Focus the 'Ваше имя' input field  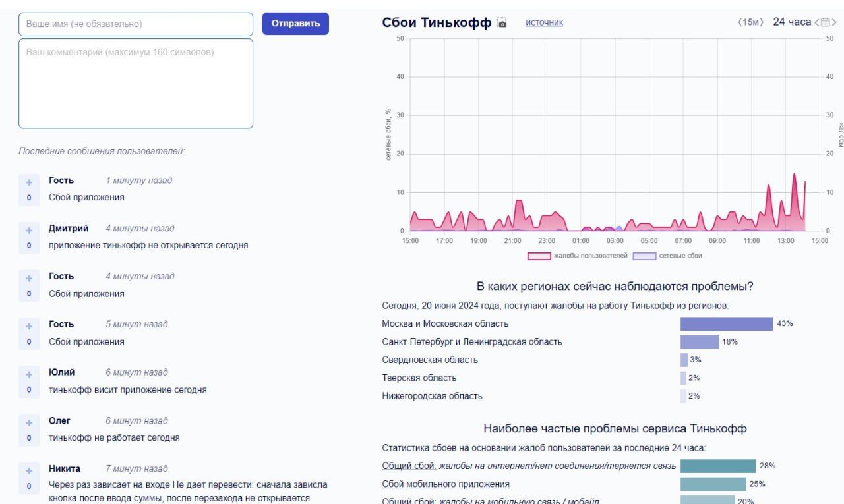[136, 24]
